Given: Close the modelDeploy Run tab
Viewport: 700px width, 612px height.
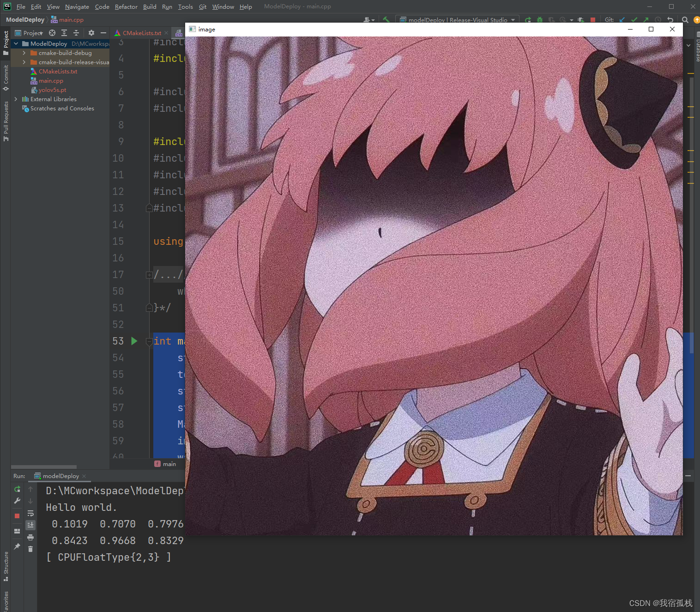Looking at the screenshot, I should (x=84, y=476).
